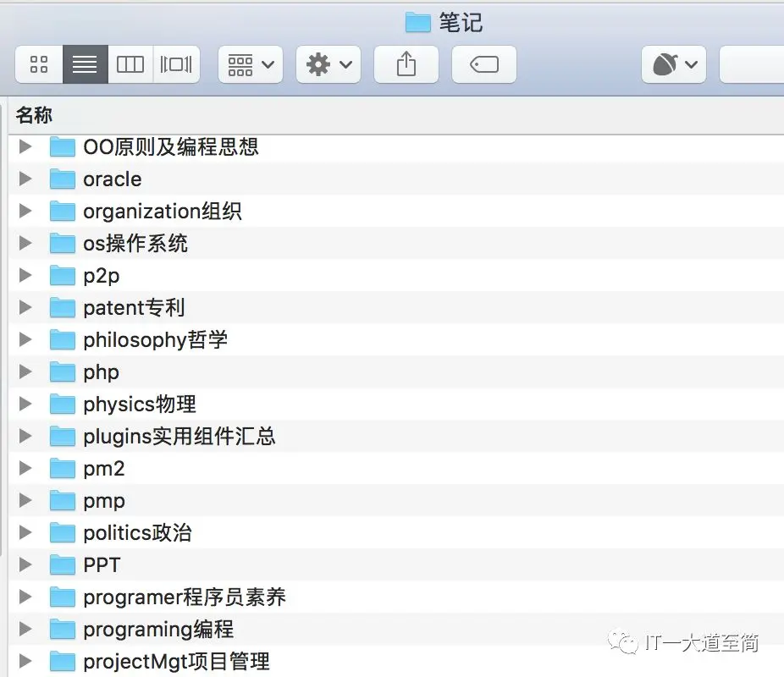Click the OO原则及编程思想 folder name
The width and height of the screenshot is (784, 677).
[171, 146]
